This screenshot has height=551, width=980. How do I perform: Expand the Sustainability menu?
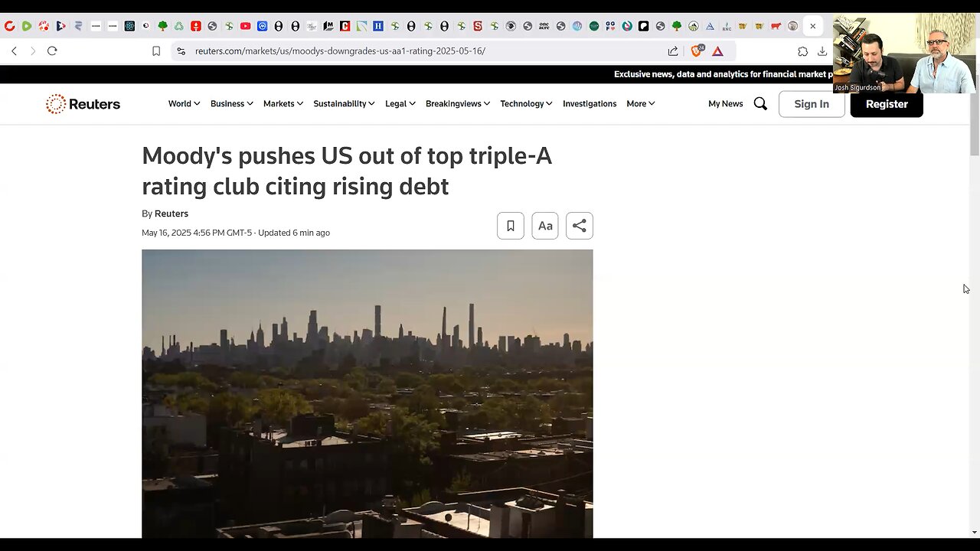pos(344,103)
